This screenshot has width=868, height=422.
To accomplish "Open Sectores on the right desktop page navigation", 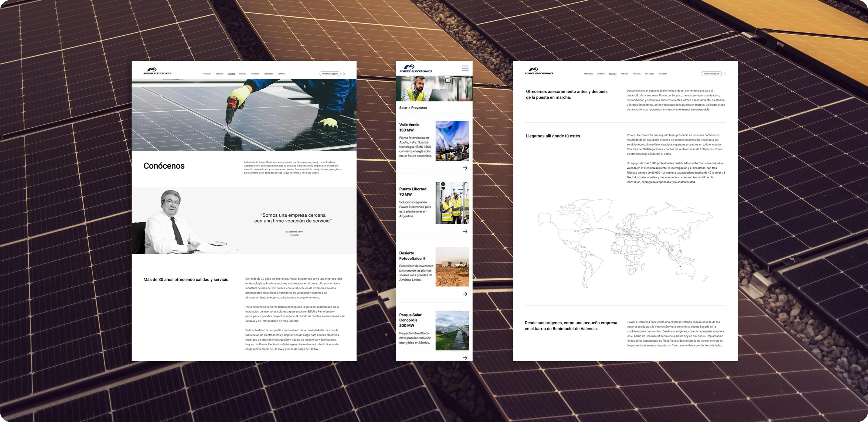I will click(x=601, y=74).
